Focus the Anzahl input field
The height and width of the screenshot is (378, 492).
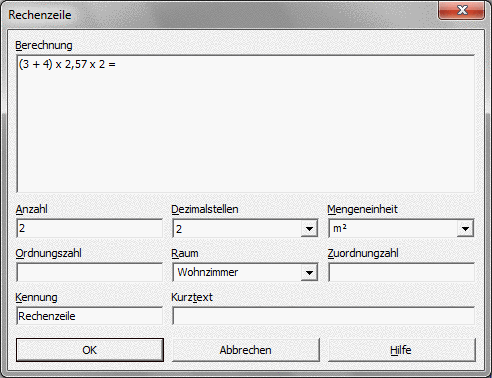click(89, 228)
